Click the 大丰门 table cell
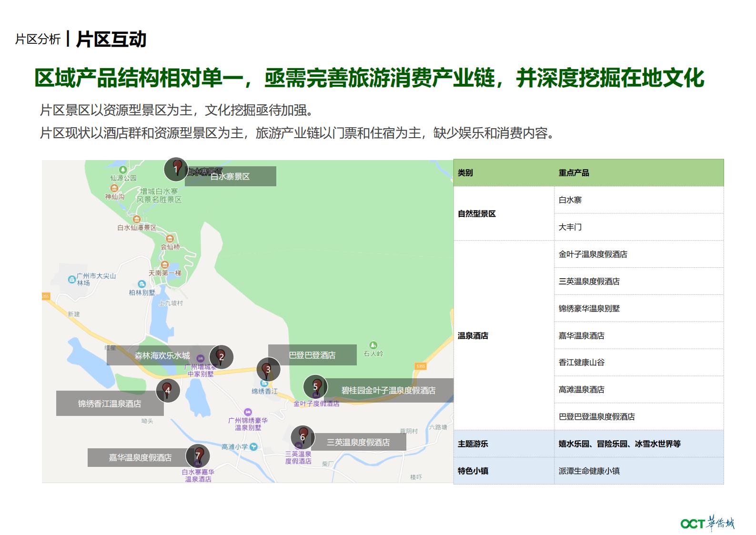Viewport: 756px width, 535px height. [639, 227]
